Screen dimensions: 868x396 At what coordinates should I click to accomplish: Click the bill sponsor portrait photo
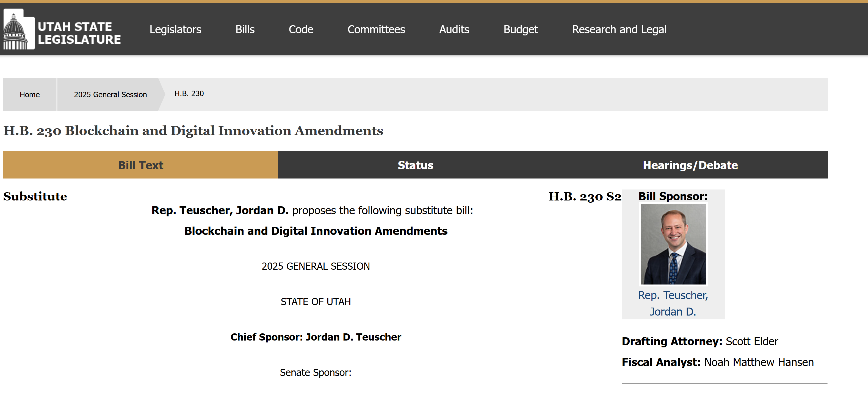point(673,244)
